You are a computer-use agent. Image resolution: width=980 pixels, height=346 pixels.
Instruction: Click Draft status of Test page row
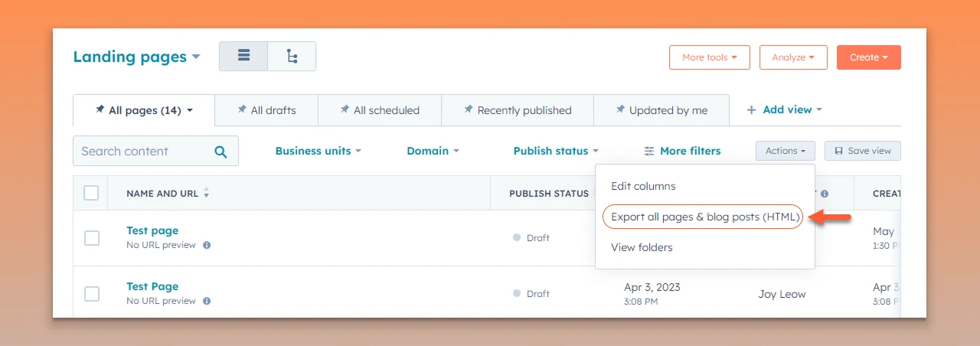click(x=531, y=238)
